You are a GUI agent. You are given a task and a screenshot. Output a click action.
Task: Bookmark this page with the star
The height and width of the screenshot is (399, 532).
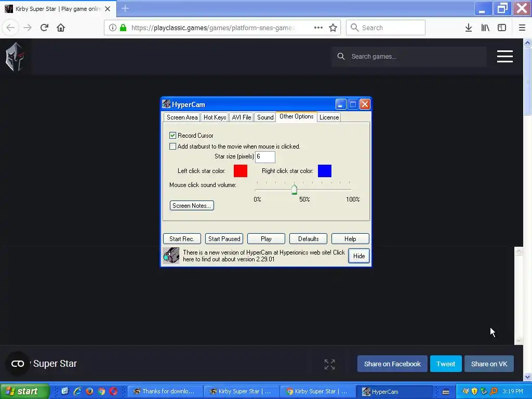pyautogui.click(x=333, y=28)
